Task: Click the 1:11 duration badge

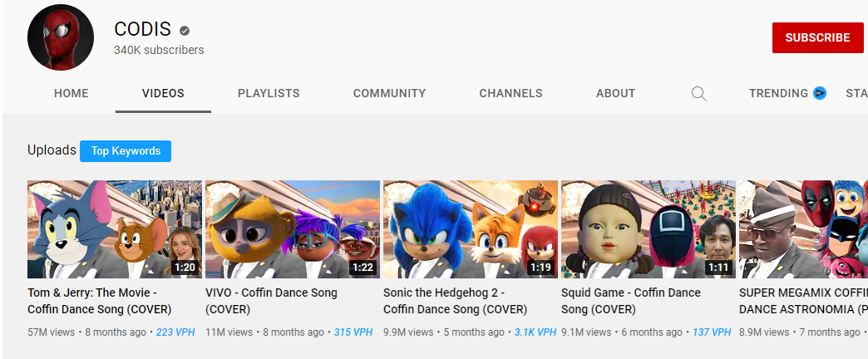Action: coord(718,268)
